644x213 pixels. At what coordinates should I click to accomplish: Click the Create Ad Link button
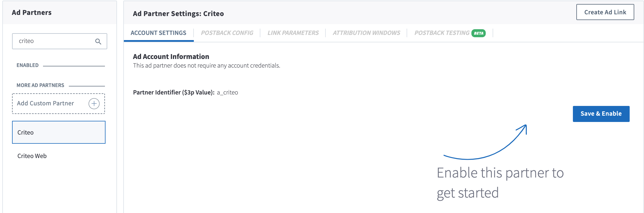coord(605,12)
